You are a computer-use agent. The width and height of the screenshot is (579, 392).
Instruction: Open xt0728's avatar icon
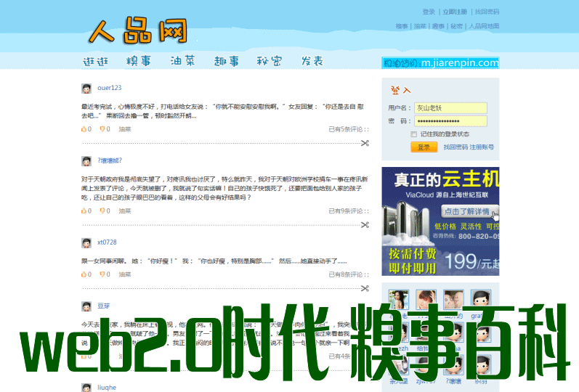[86, 243]
